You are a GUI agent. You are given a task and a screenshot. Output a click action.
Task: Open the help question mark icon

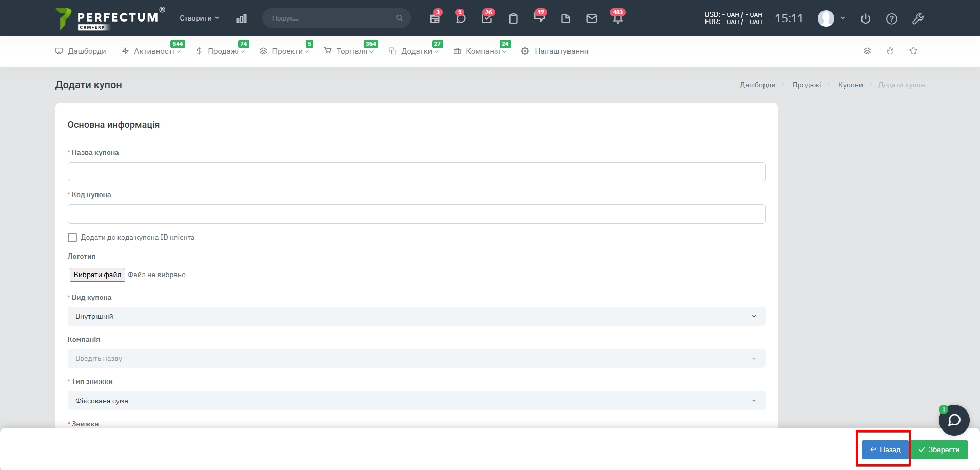coord(892,19)
